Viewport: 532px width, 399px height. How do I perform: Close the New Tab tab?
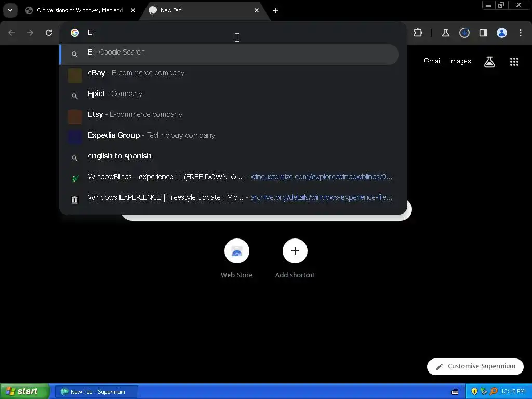click(257, 10)
